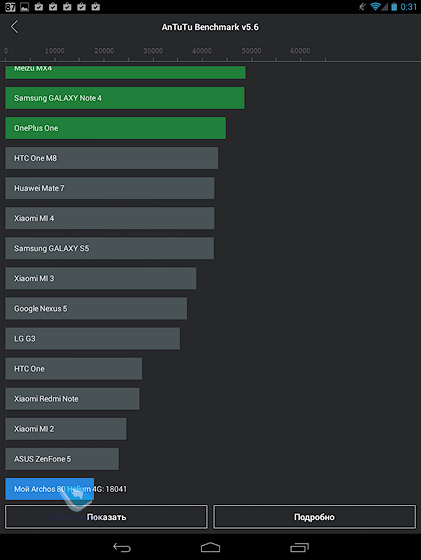Select the Samsung GALAXY Note 4 bar
The image size is (421, 560).
[x=125, y=98]
